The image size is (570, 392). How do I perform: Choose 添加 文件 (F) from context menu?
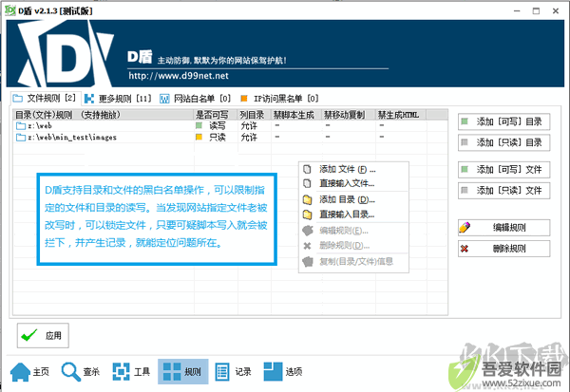(x=353, y=169)
